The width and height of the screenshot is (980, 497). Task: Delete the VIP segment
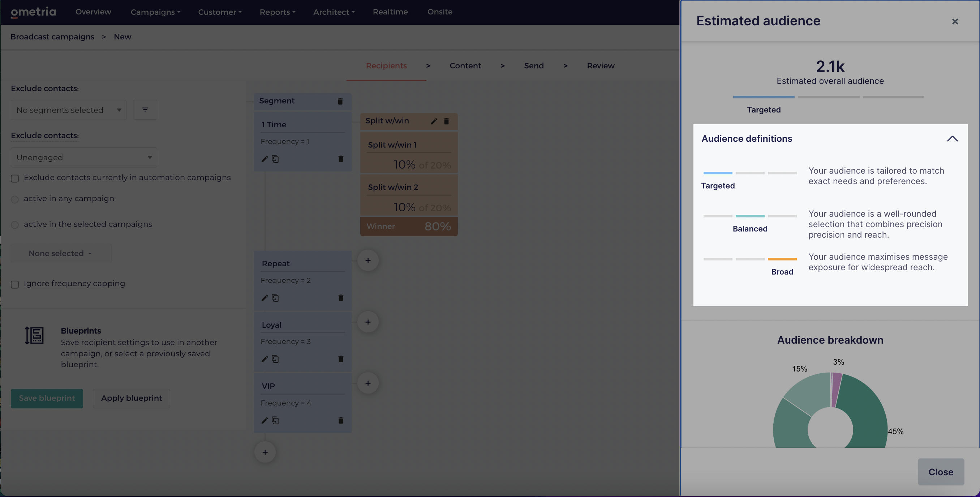(x=340, y=420)
